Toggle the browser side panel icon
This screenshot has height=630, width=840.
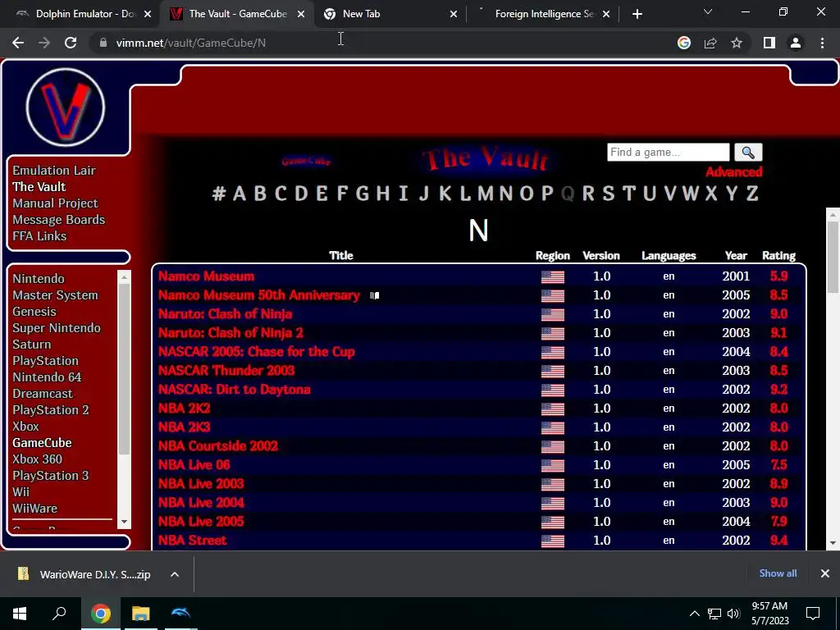[x=769, y=43]
